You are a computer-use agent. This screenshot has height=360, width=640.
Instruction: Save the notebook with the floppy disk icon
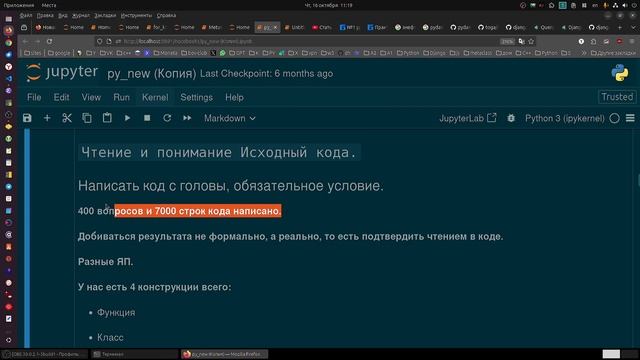click(27, 118)
